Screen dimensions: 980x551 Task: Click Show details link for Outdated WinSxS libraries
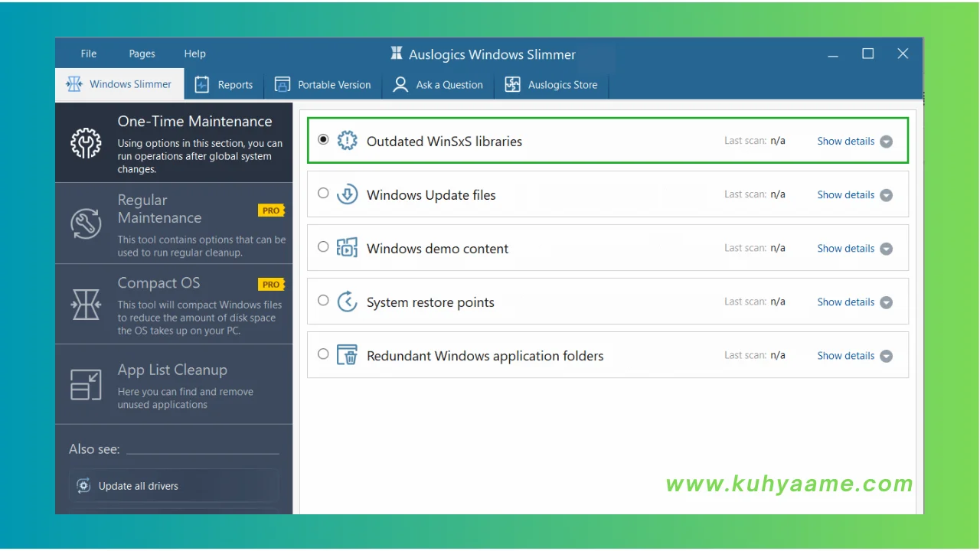845,141
